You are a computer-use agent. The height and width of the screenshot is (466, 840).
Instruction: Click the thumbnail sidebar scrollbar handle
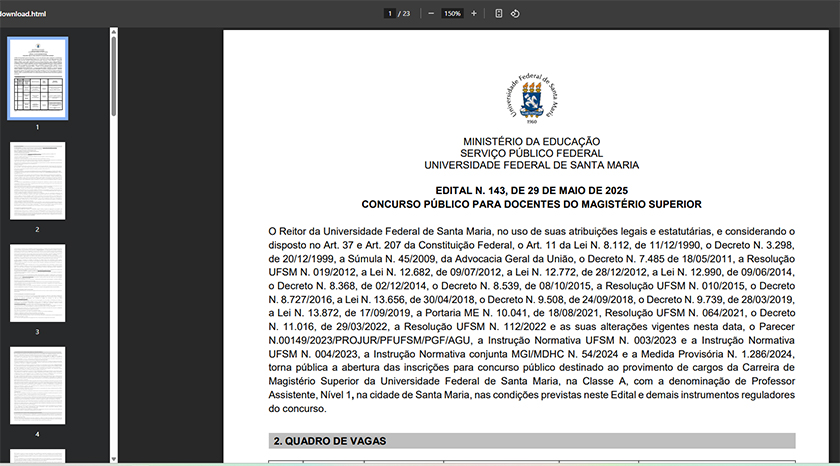click(x=114, y=77)
